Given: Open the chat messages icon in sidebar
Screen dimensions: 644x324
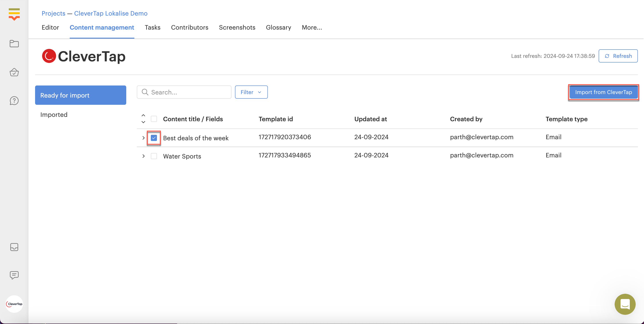Looking at the screenshot, I should [x=14, y=275].
